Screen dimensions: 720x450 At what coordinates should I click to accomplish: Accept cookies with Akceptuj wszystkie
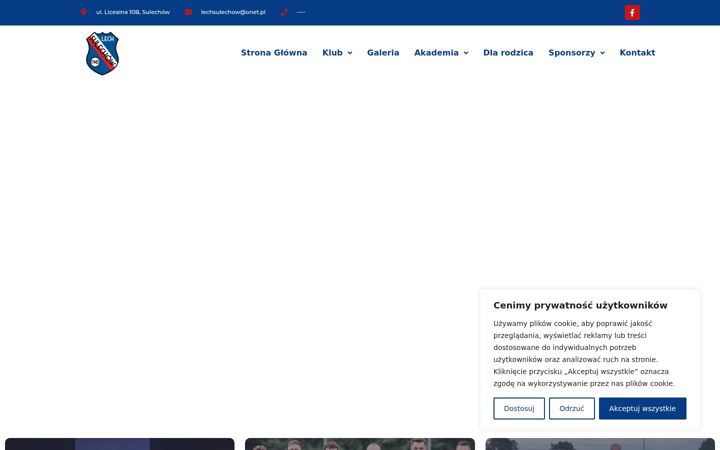coord(642,408)
